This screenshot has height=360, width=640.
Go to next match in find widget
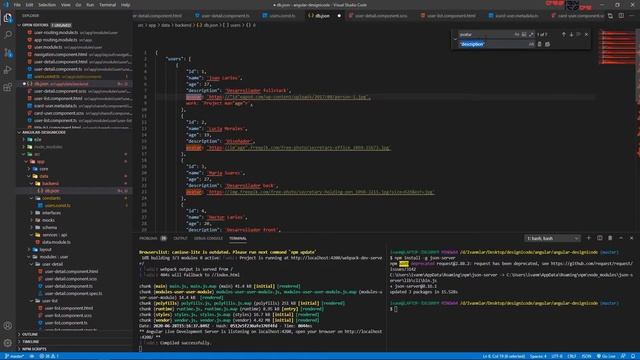(x=571, y=35)
